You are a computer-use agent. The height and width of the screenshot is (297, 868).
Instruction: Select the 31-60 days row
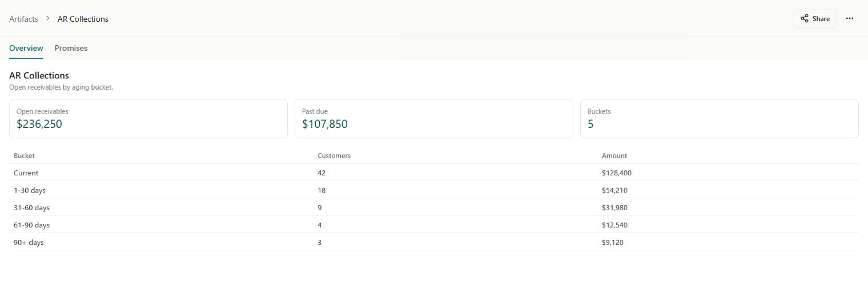[434, 207]
